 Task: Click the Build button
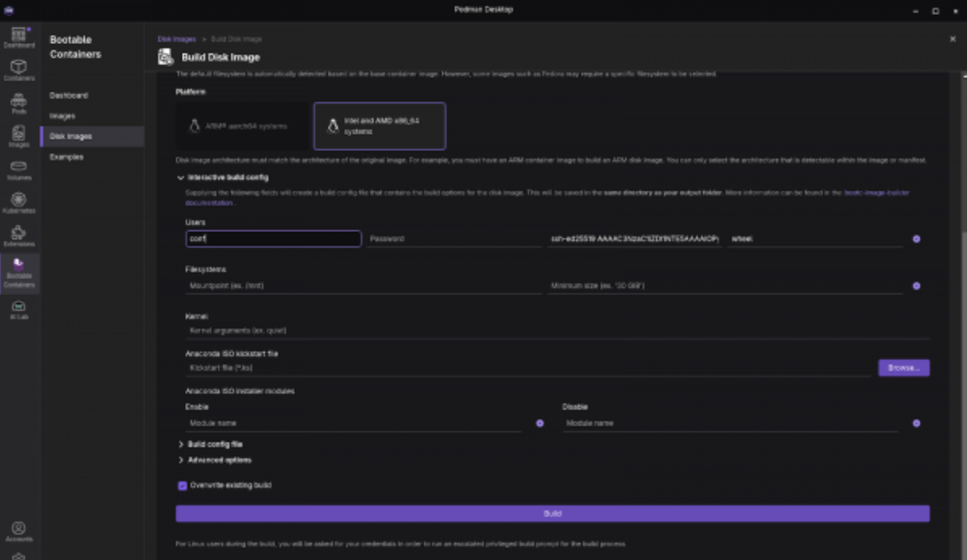[552, 513]
